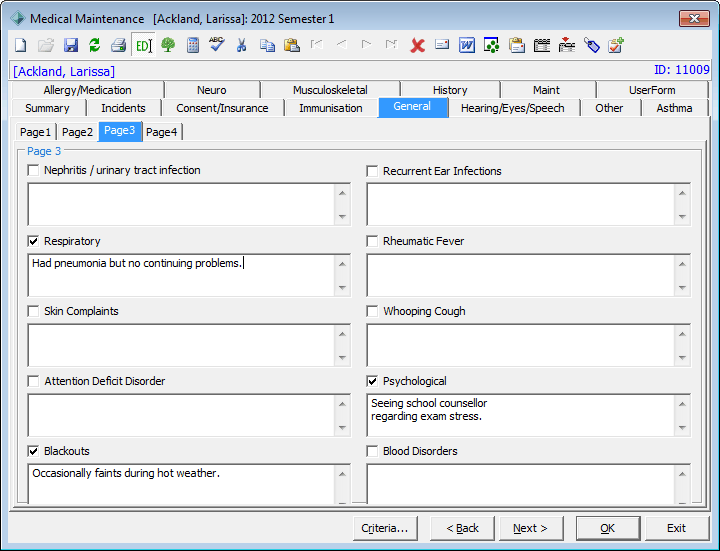Open the green tree icon
This screenshot has height=551, width=720.
click(168, 45)
